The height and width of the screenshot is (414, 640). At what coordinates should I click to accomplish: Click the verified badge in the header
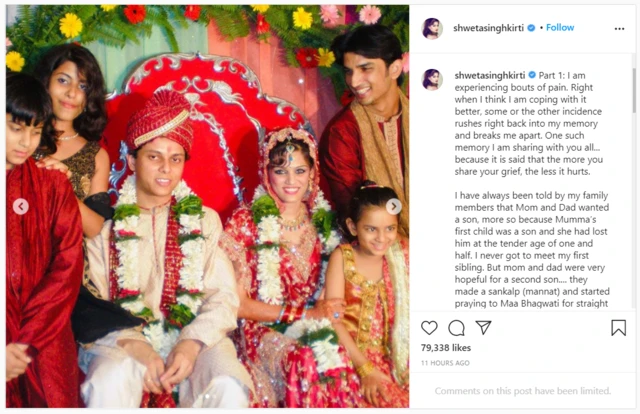531,28
